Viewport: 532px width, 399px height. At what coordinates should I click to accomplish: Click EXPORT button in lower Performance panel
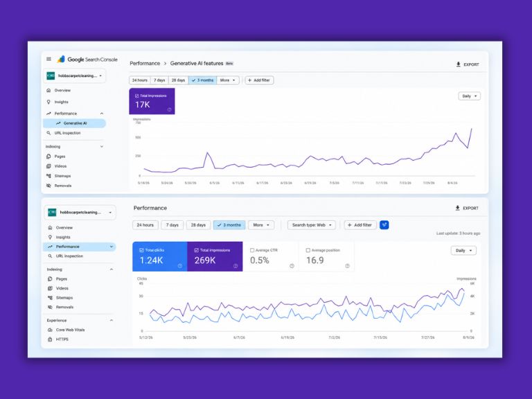(x=467, y=208)
